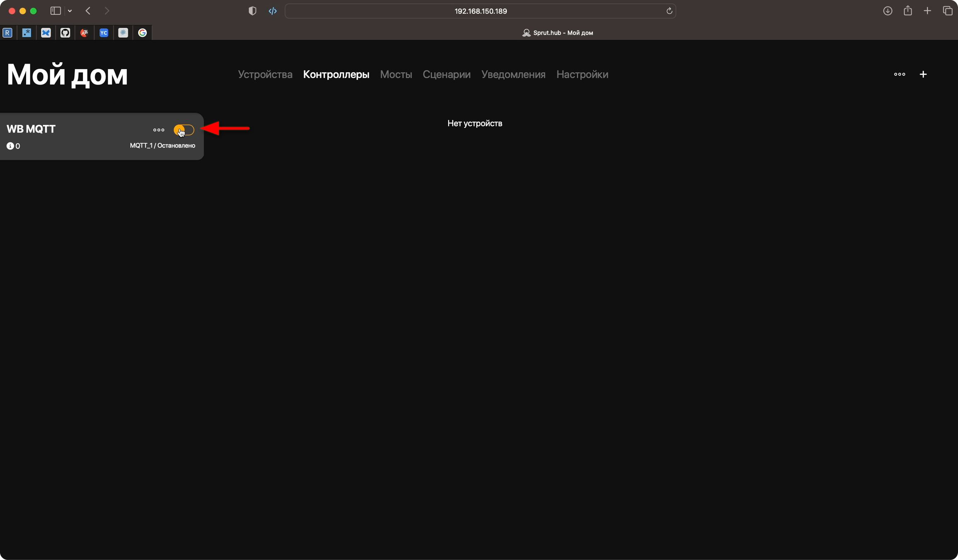Open the pinned blue X-shaped logo tab

[46, 33]
